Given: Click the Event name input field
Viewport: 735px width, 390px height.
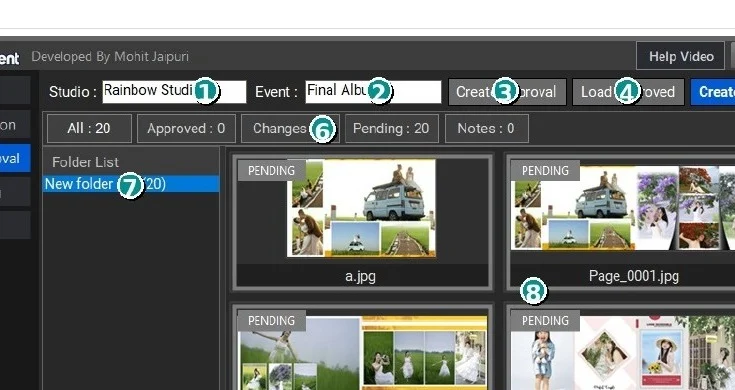Looking at the screenshot, I should pos(373,91).
